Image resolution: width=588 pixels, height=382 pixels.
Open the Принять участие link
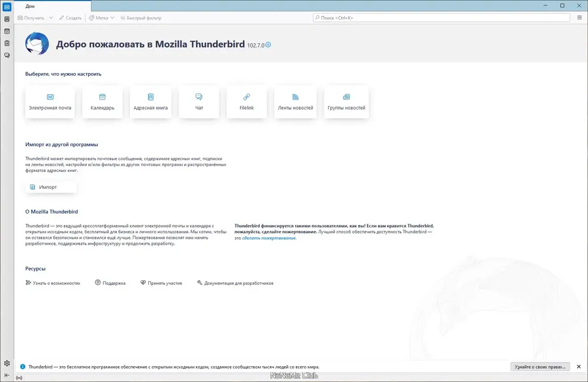(161, 283)
